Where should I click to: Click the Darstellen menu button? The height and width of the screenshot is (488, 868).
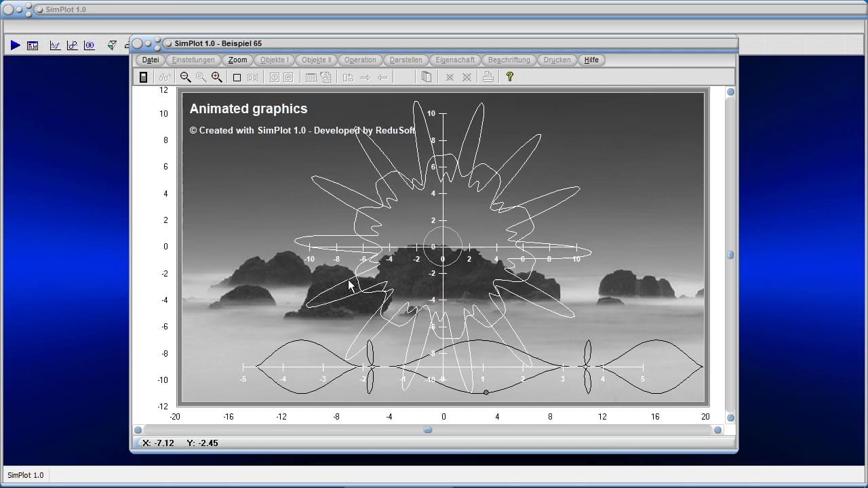click(x=406, y=60)
